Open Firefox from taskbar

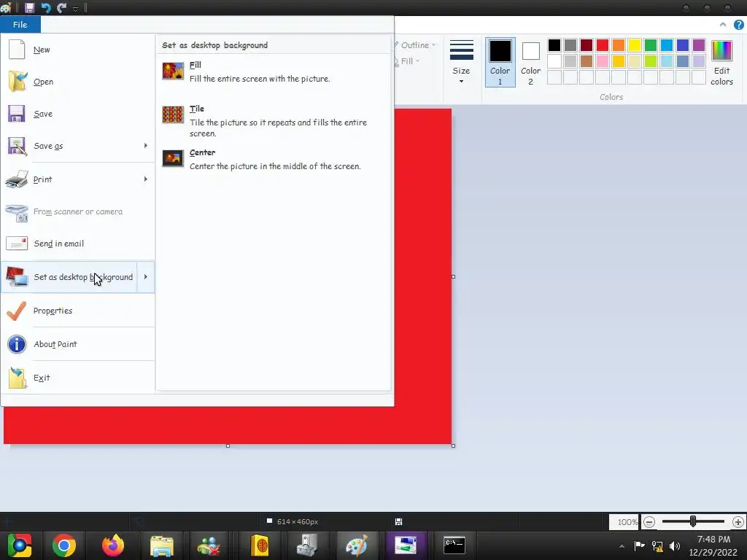[113, 545]
